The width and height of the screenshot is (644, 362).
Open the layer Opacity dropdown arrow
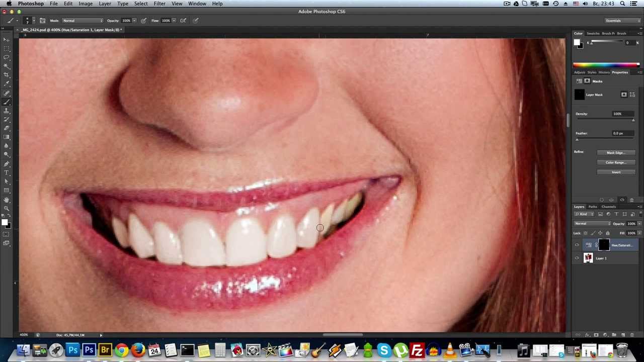coord(639,223)
